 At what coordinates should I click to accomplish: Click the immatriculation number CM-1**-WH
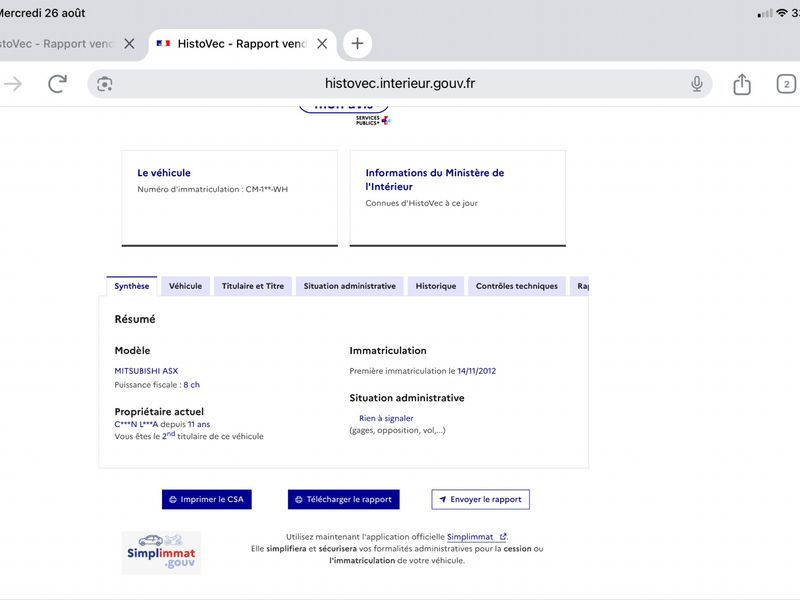click(267, 189)
